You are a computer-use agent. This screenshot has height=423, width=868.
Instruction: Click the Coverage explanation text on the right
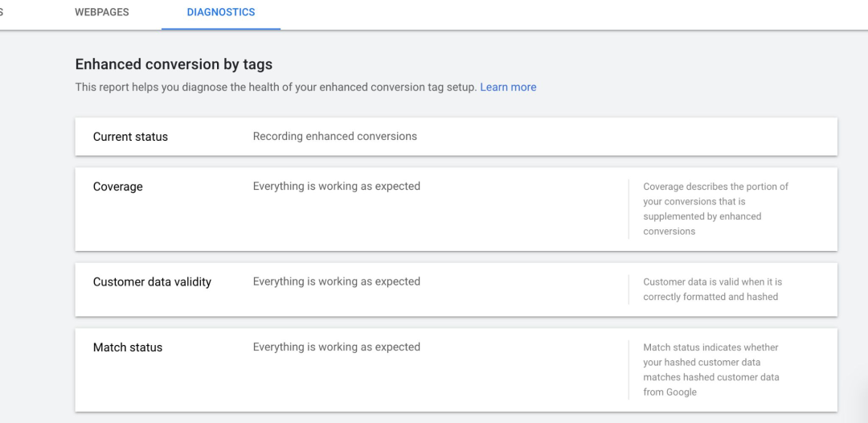click(715, 208)
